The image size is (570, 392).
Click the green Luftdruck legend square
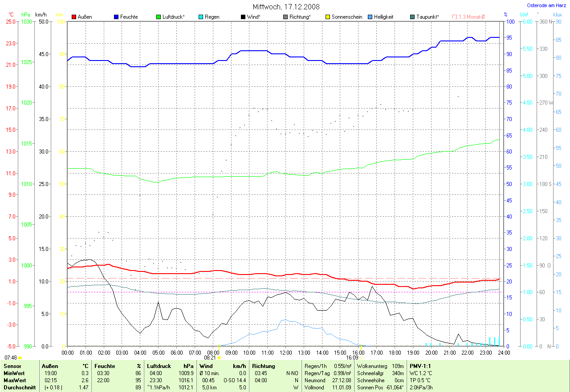(x=159, y=17)
